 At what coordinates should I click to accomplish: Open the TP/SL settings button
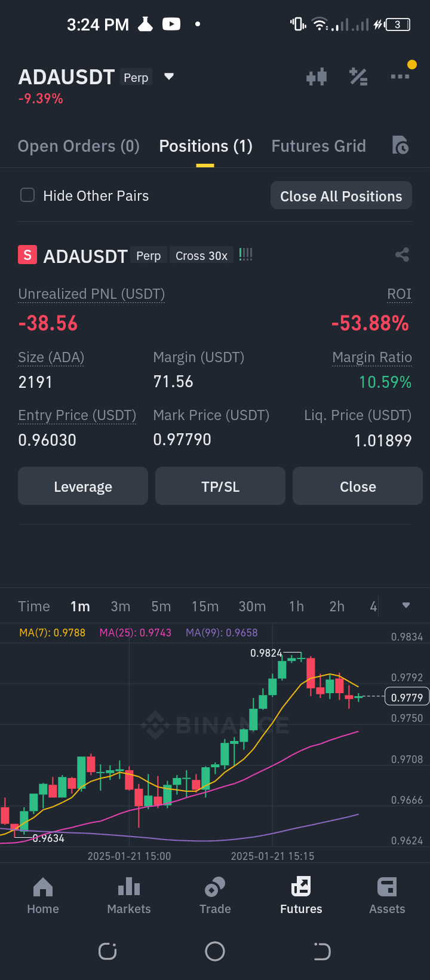pyautogui.click(x=220, y=486)
